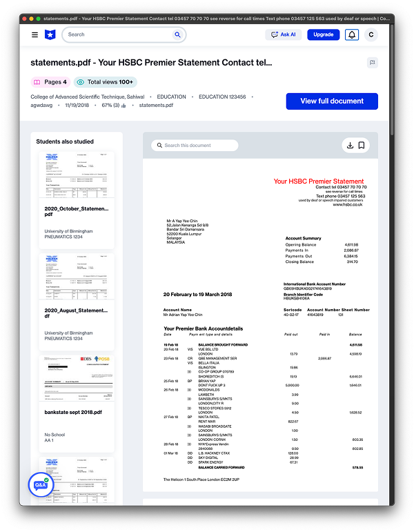Viewport: 414px width, 532px height.
Task: Click the statements.pdf breadcrumb text
Action: (x=156, y=105)
